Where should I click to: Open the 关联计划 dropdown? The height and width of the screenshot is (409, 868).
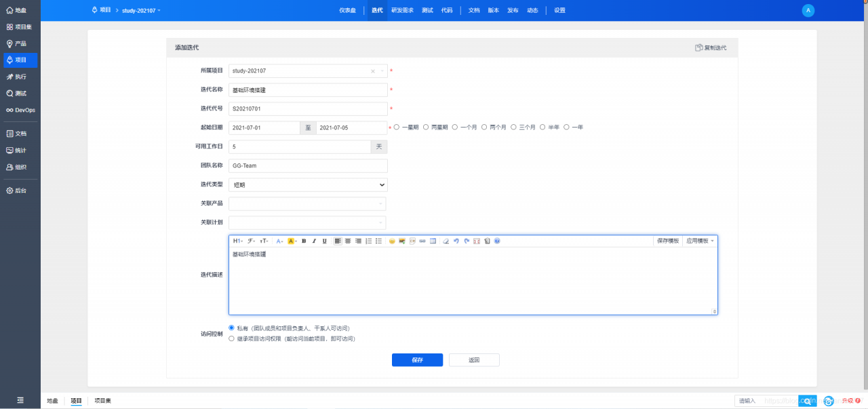(308, 222)
